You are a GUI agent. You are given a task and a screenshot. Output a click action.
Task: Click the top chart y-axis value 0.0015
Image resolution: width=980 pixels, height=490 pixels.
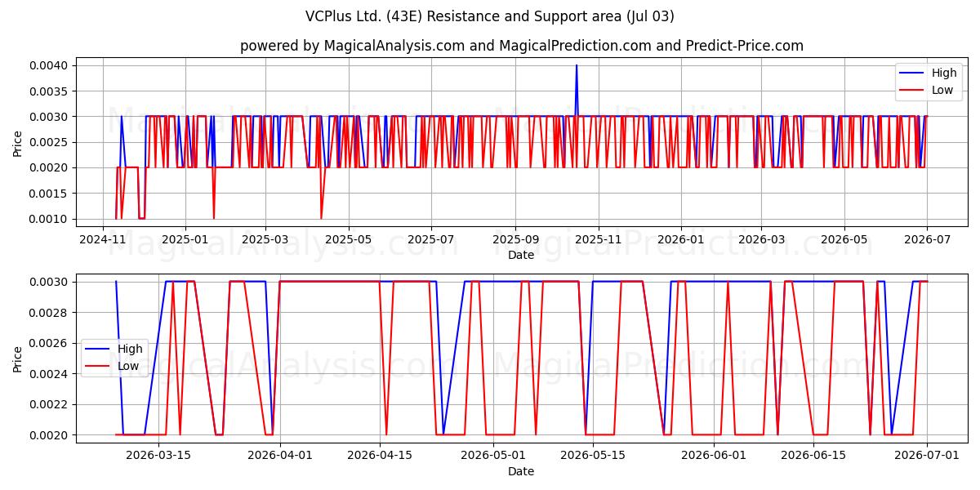(x=51, y=194)
